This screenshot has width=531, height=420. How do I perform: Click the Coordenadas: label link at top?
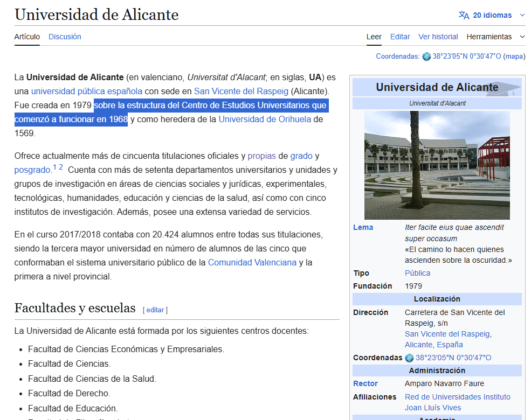398,56
